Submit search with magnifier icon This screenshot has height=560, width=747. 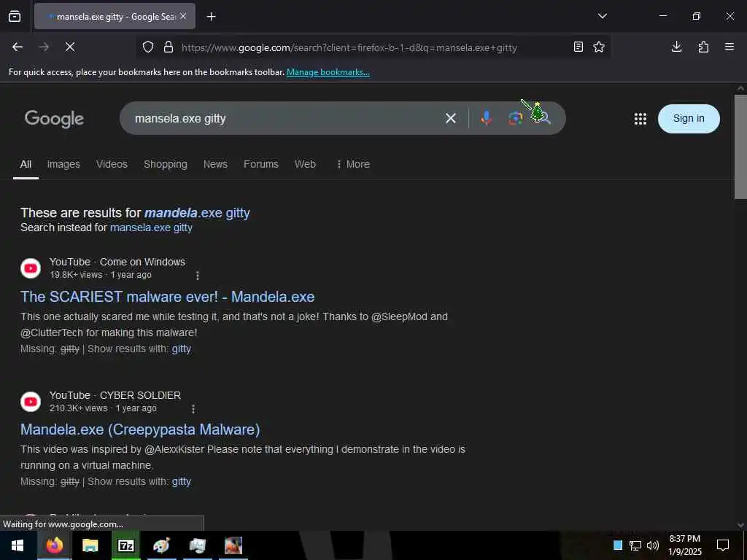coord(544,117)
